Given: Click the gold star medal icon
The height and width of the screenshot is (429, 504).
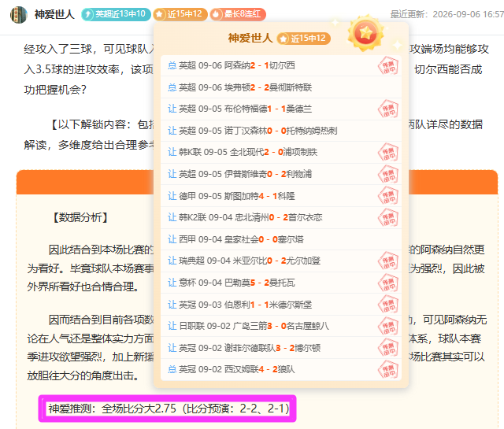Looking at the screenshot, I should click(x=365, y=33).
